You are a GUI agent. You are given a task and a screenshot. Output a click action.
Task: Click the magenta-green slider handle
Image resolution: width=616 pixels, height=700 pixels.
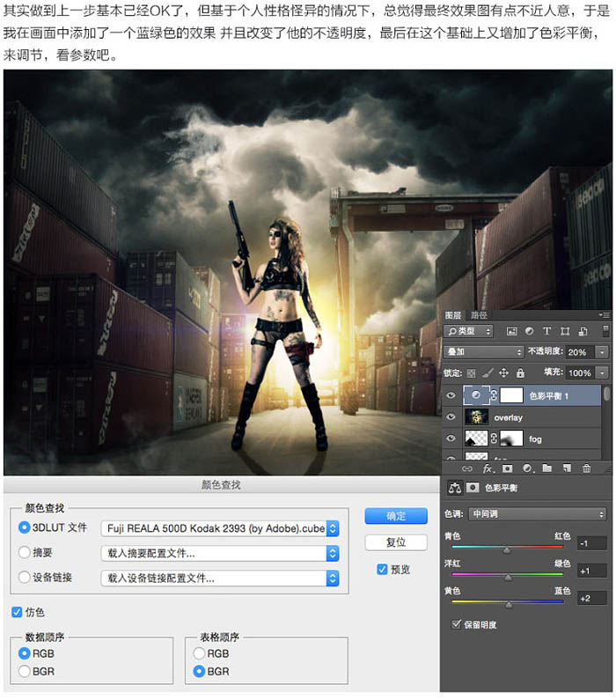pos(508,578)
